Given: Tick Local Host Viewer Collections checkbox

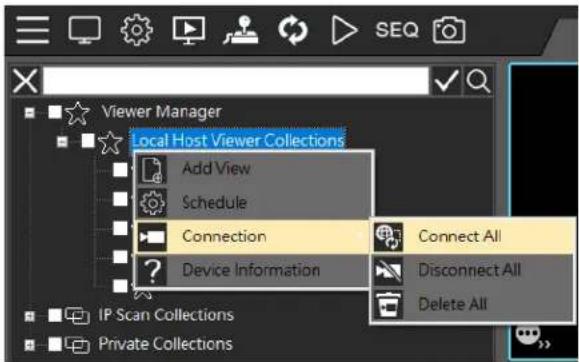Looking at the screenshot, I should [88, 140].
